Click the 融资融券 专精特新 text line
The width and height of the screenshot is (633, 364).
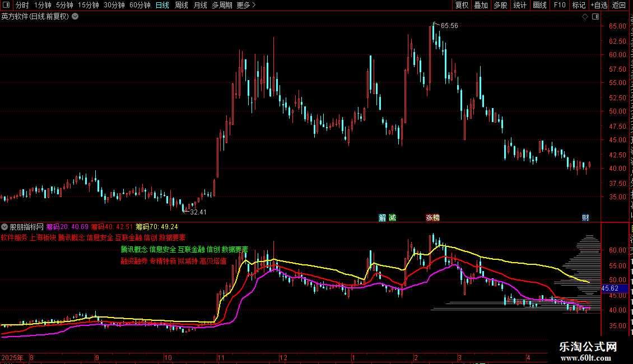point(174,261)
